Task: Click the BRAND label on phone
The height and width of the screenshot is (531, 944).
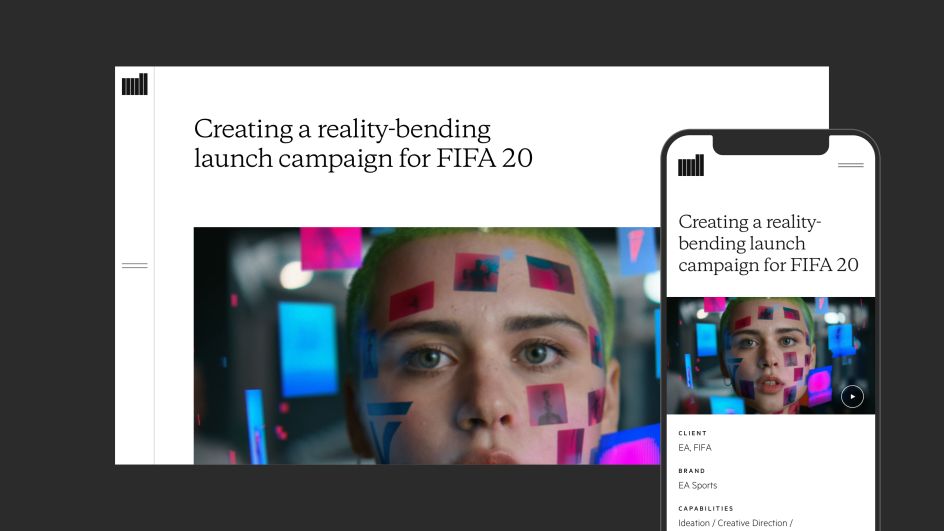Action: (692, 471)
